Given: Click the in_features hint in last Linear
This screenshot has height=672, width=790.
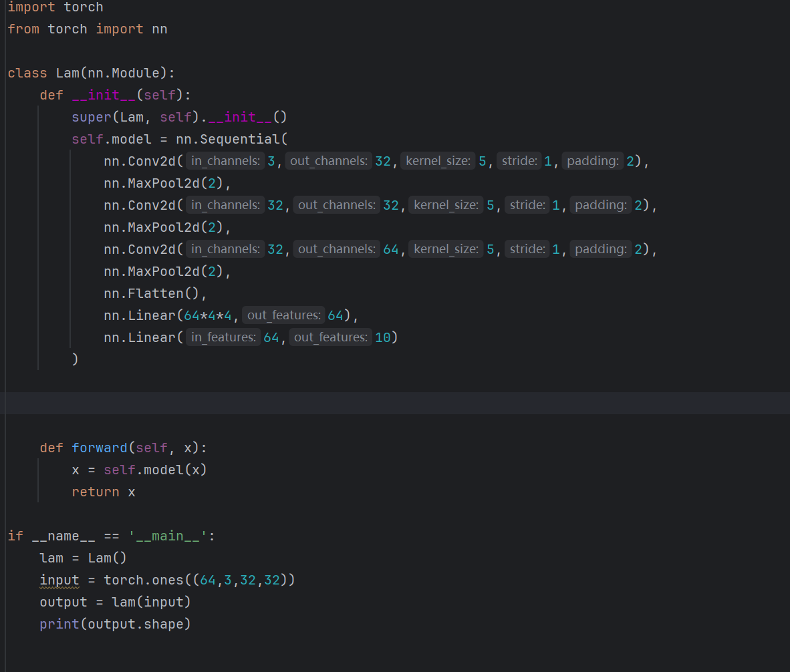Looking at the screenshot, I should [223, 337].
